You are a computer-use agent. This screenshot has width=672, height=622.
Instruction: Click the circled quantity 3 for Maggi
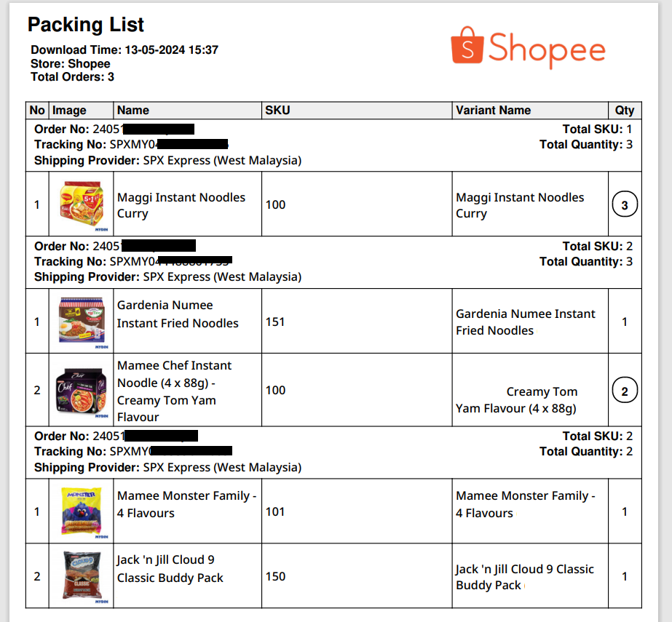tap(624, 205)
